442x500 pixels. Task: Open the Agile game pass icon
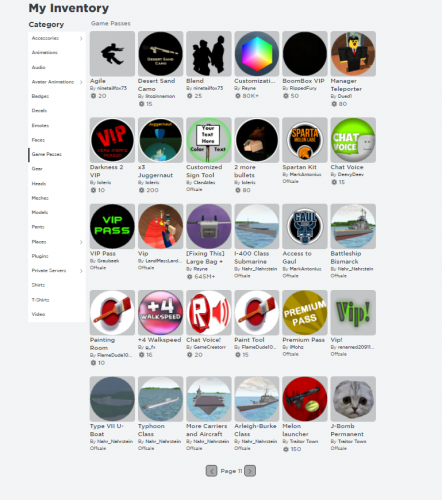tap(112, 54)
